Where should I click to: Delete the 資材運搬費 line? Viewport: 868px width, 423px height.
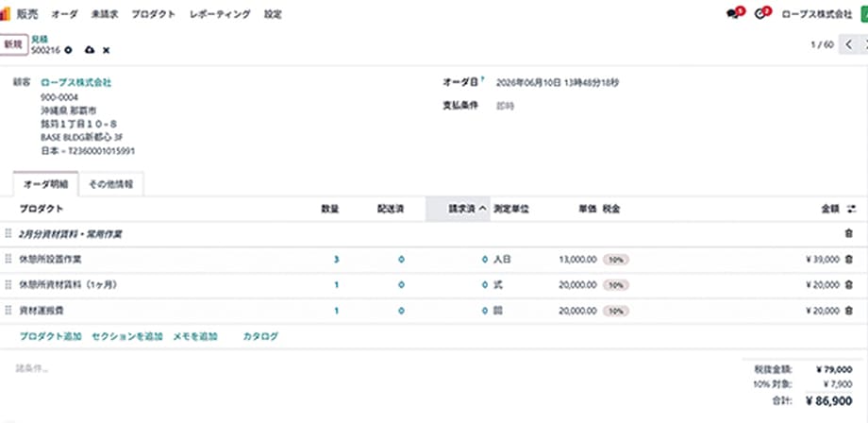[848, 311]
